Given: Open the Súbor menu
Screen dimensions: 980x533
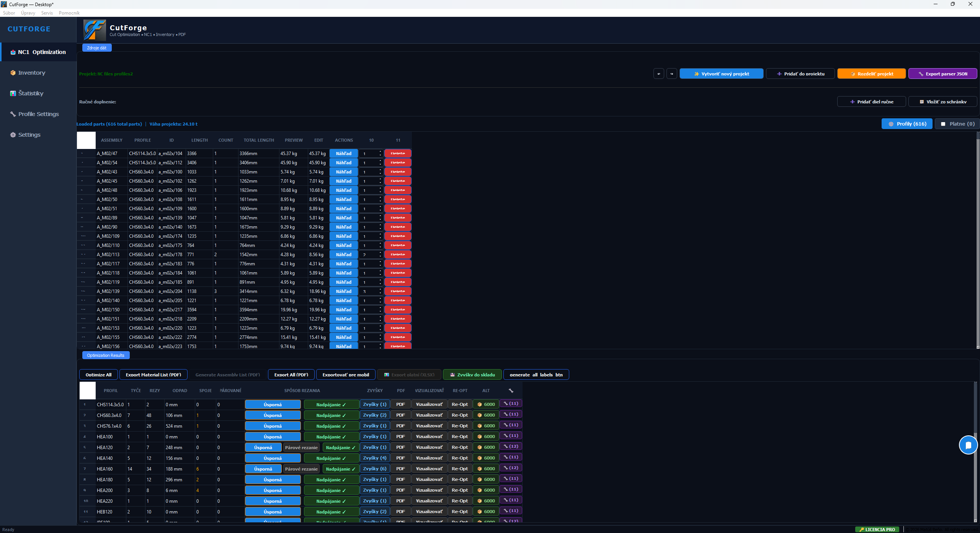Looking at the screenshot, I should tap(9, 13).
